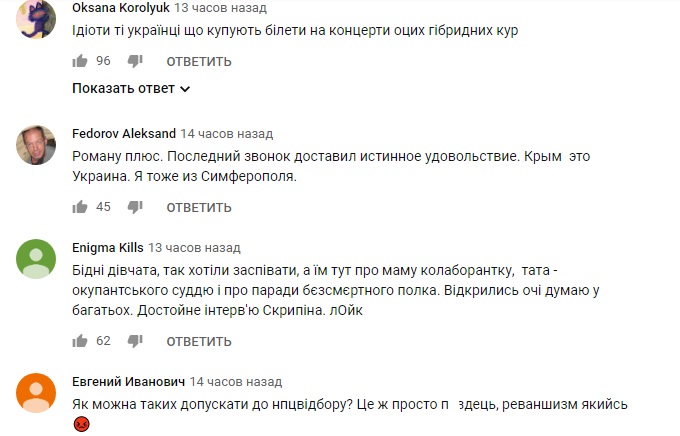
Task: Open the Enigma Kills channel name link
Action: (108, 248)
